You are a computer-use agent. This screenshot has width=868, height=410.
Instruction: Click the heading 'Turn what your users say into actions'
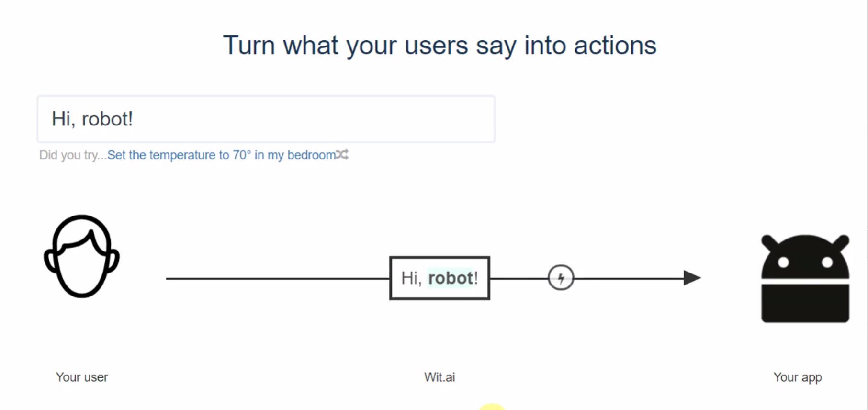440,45
